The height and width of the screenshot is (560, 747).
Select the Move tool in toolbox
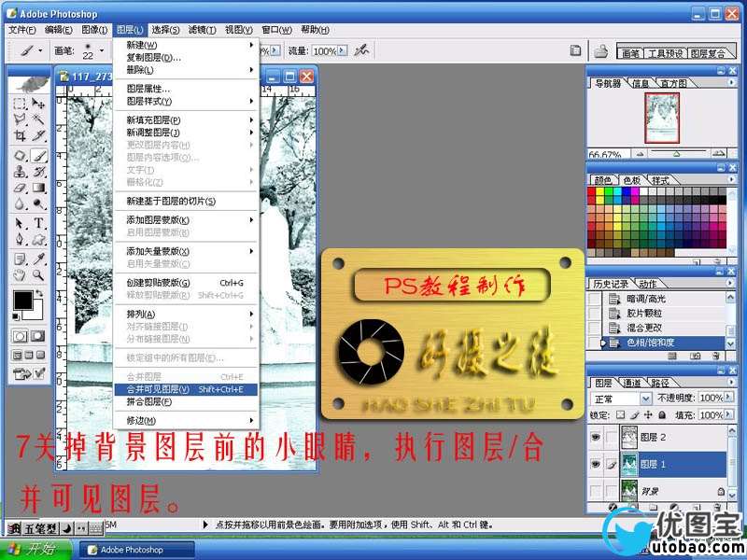coord(38,104)
